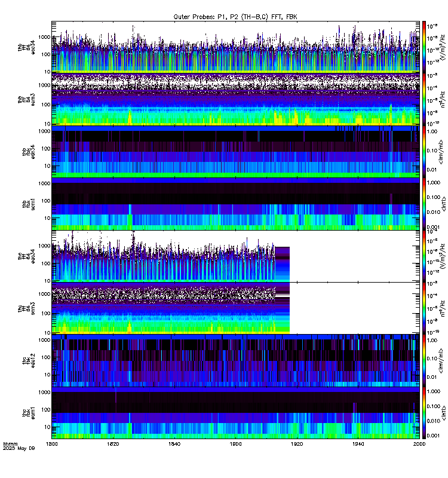Image resolution: width=448 pixels, height=478 pixels.
Task: Click the color bar beside thc fbk scm1 panel
Action: (x=424, y=413)
